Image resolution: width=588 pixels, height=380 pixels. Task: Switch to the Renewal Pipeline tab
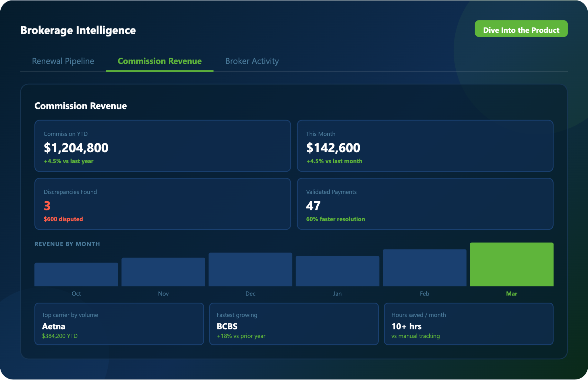[63, 61]
